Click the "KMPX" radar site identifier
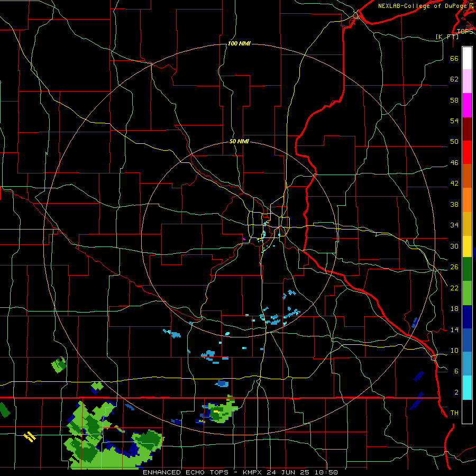The height and width of the screenshot is (476, 476). (252, 472)
